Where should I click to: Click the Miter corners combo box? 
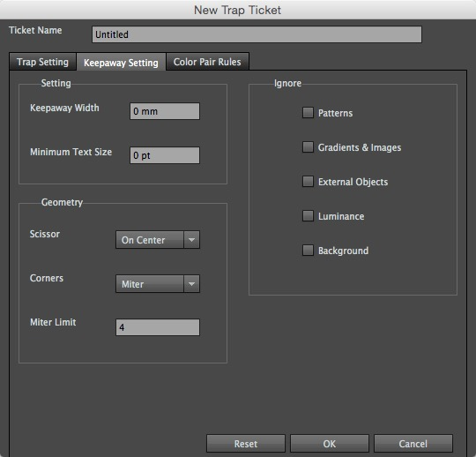pyautogui.click(x=158, y=284)
